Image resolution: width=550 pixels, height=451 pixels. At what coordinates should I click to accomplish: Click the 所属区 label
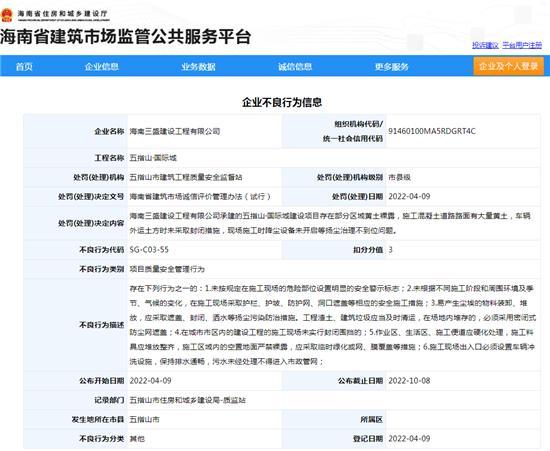coord(371,419)
